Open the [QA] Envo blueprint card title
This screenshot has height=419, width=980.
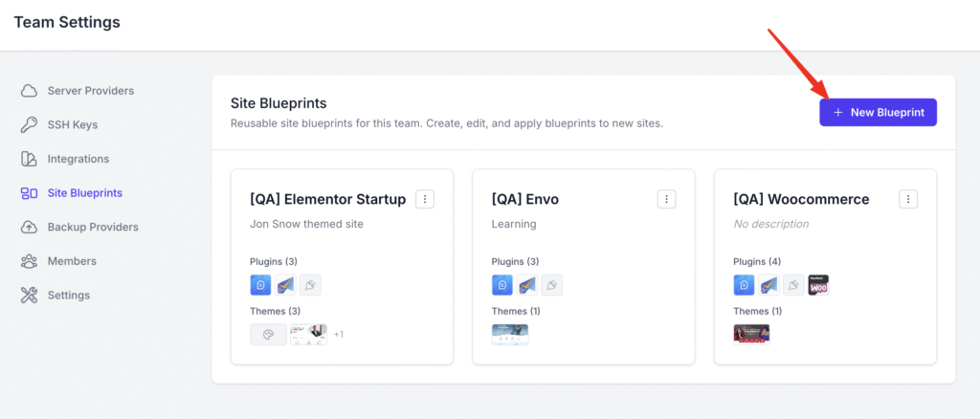tap(525, 199)
